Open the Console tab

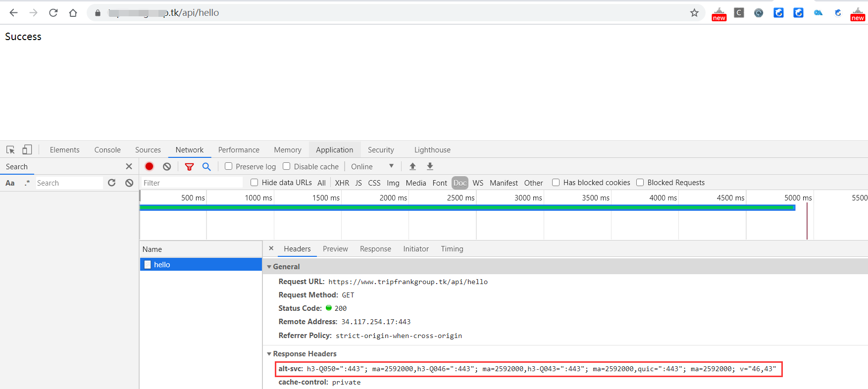pyautogui.click(x=107, y=150)
